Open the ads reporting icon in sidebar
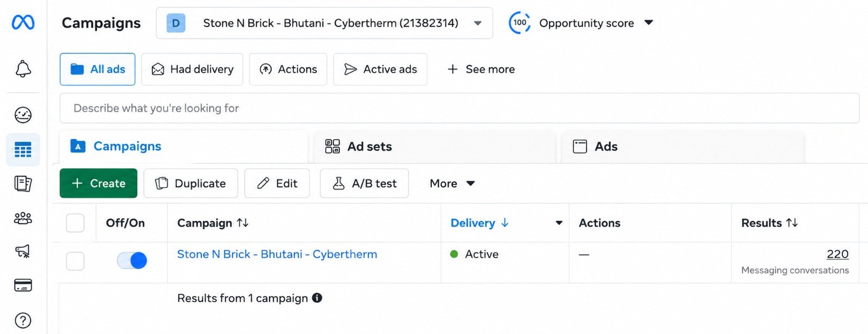Viewport: 868px width, 334px height. 23,184
